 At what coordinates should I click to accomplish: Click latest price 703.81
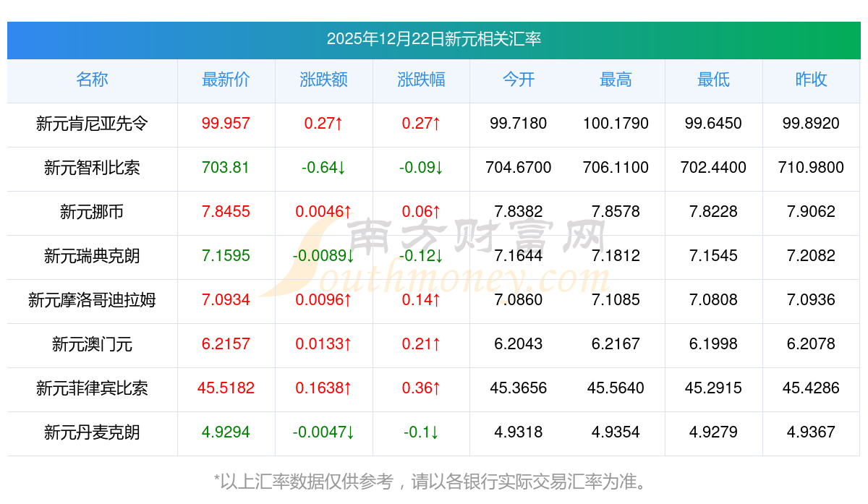(x=226, y=168)
